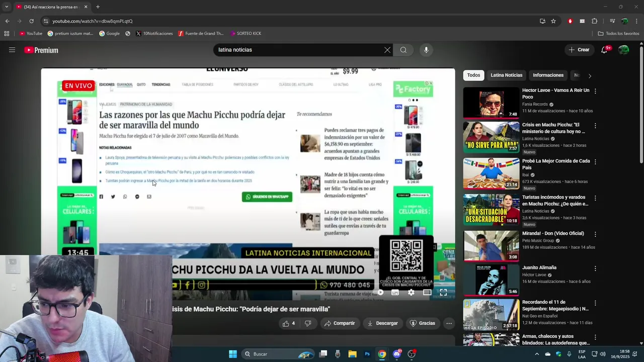Viewport: 644px width, 362px height.
Task: Share the video via Compartir
Action: click(x=340, y=323)
